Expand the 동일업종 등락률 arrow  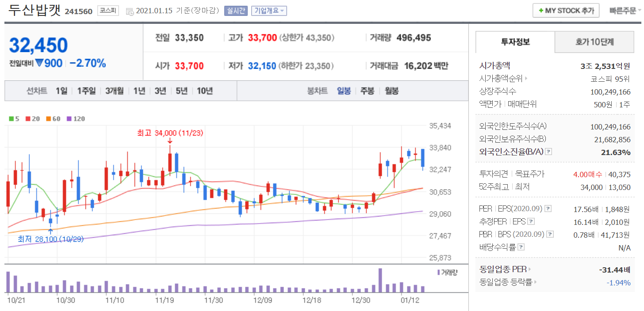536,282
